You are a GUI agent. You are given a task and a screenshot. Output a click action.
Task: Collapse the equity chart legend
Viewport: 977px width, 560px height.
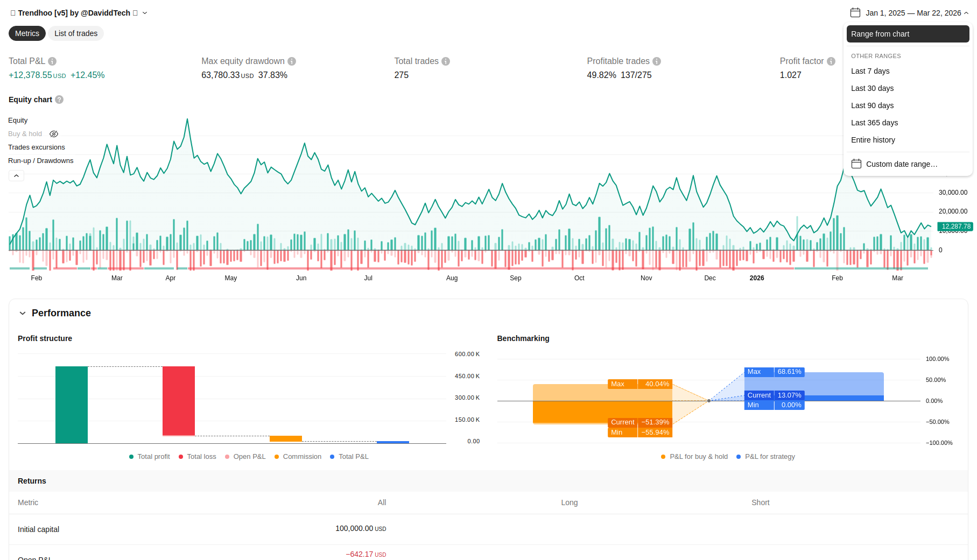[16, 176]
